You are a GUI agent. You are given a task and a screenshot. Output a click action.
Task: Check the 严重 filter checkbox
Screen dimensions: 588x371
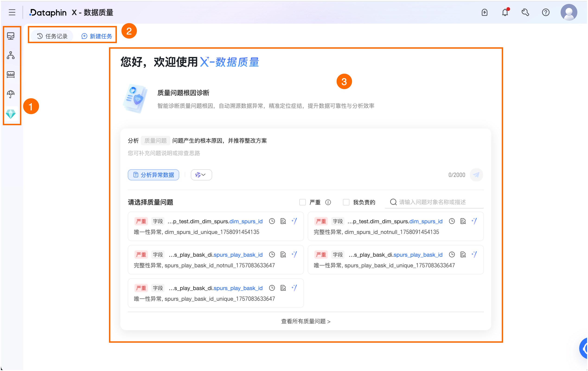(x=303, y=202)
